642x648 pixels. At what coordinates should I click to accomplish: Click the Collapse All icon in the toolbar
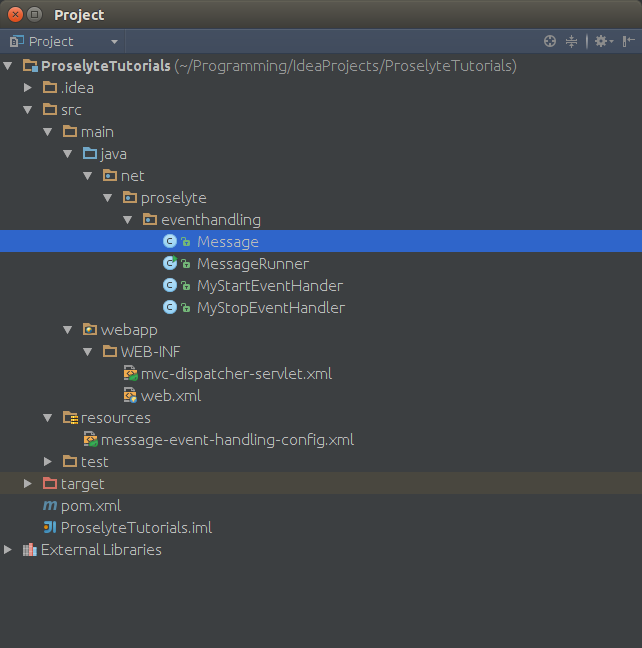(x=572, y=41)
